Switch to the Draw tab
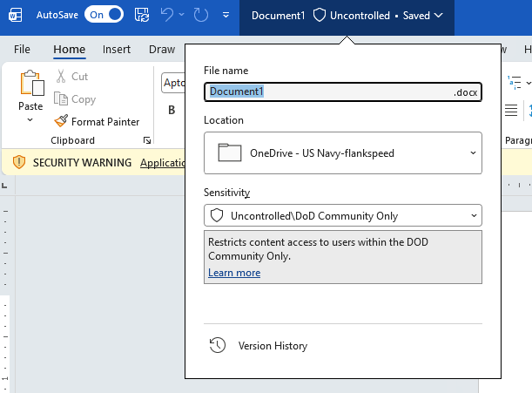The image size is (532, 393). pos(162,50)
